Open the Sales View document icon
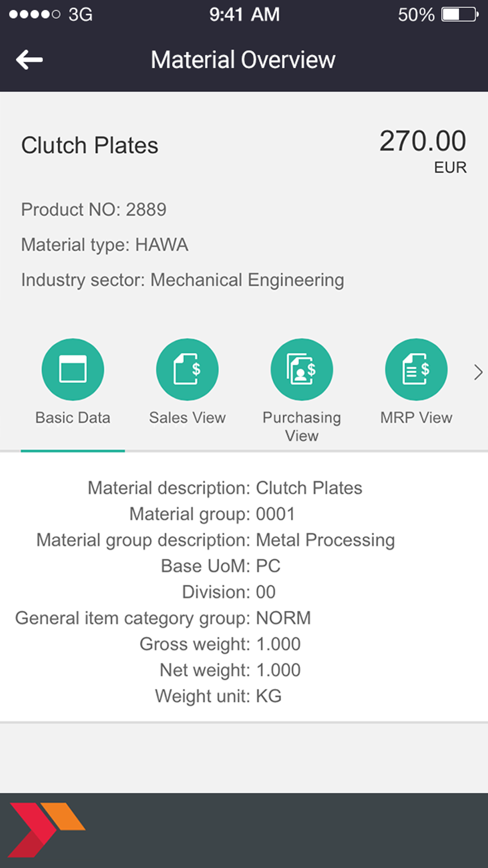Image resolution: width=488 pixels, height=868 pixels. [x=187, y=370]
